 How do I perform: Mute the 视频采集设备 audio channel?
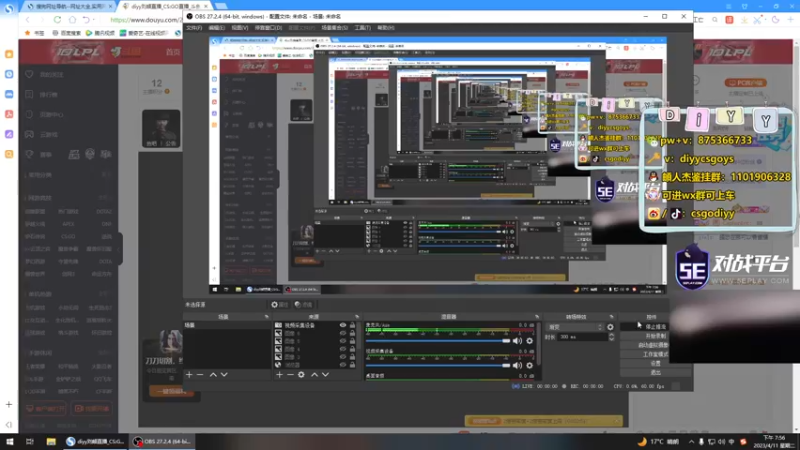click(517, 365)
